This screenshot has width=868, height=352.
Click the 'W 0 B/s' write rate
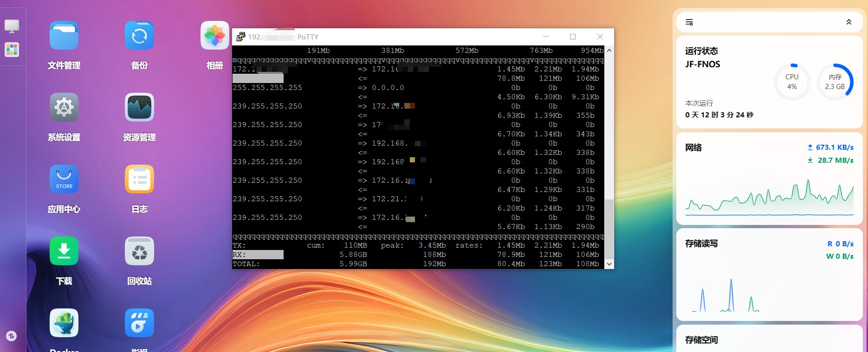click(x=840, y=256)
